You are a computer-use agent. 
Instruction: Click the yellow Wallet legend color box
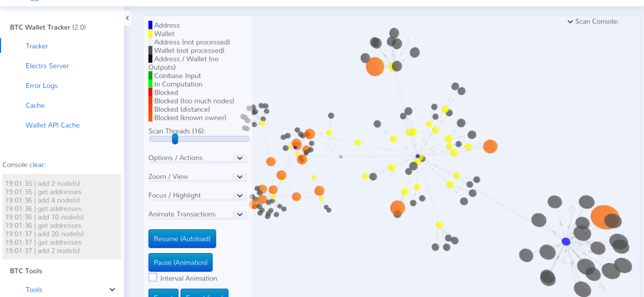coord(150,34)
